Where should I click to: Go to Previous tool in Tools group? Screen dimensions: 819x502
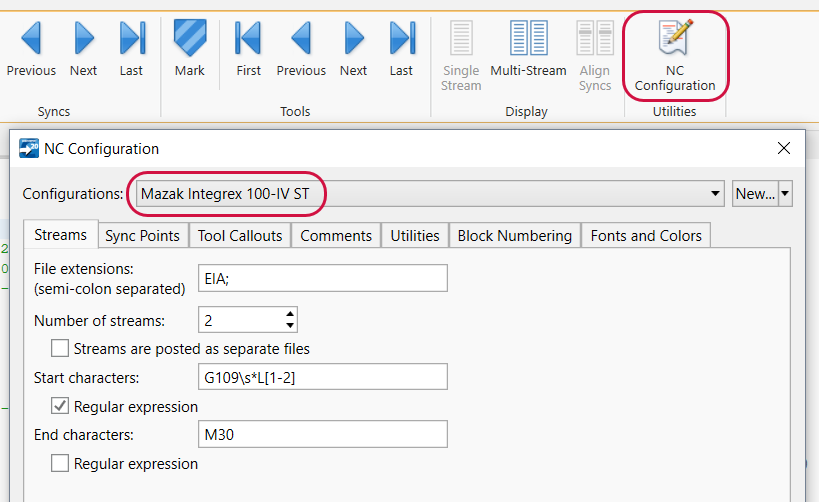pos(301,49)
